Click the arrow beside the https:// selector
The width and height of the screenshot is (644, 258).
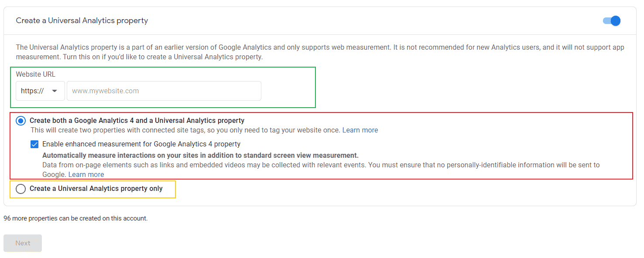(x=55, y=91)
